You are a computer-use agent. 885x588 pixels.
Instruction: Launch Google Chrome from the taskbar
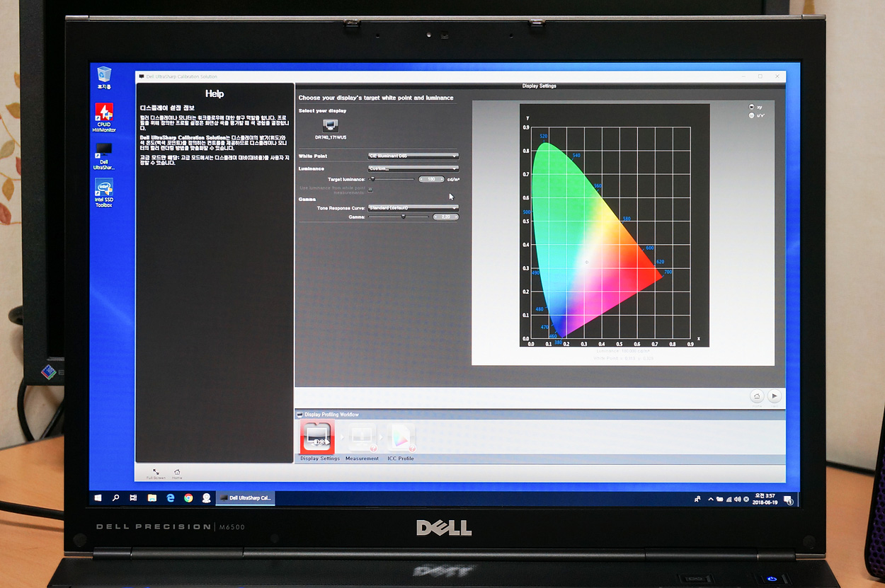coord(188,498)
